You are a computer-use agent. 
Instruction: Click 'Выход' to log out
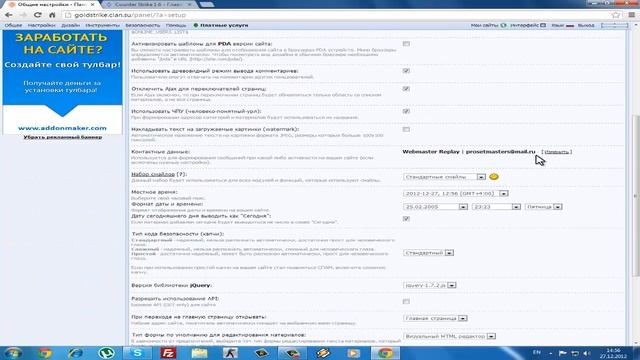coord(586,25)
